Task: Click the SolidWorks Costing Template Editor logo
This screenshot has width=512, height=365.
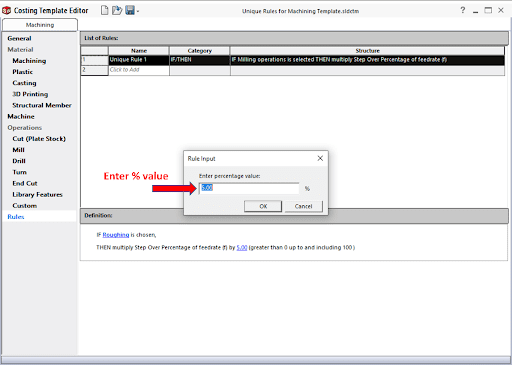Action: pos(6,11)
